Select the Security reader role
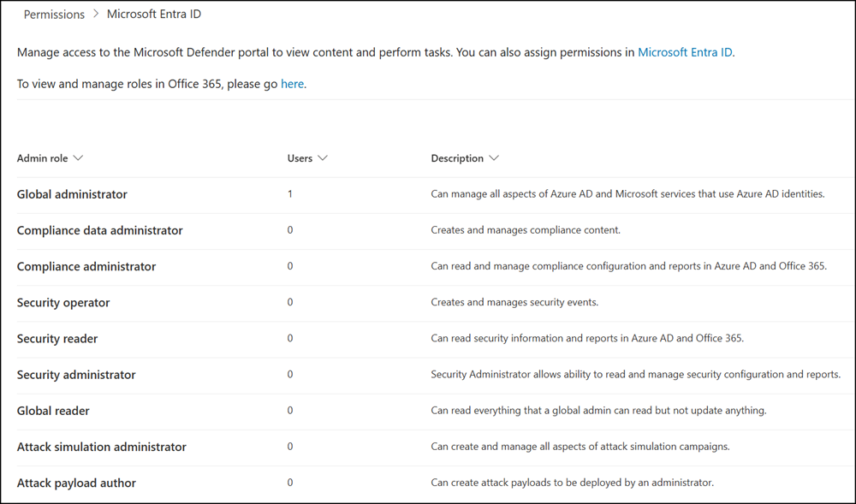The height and width of the screenshot is (504, 856). [56, 338]
